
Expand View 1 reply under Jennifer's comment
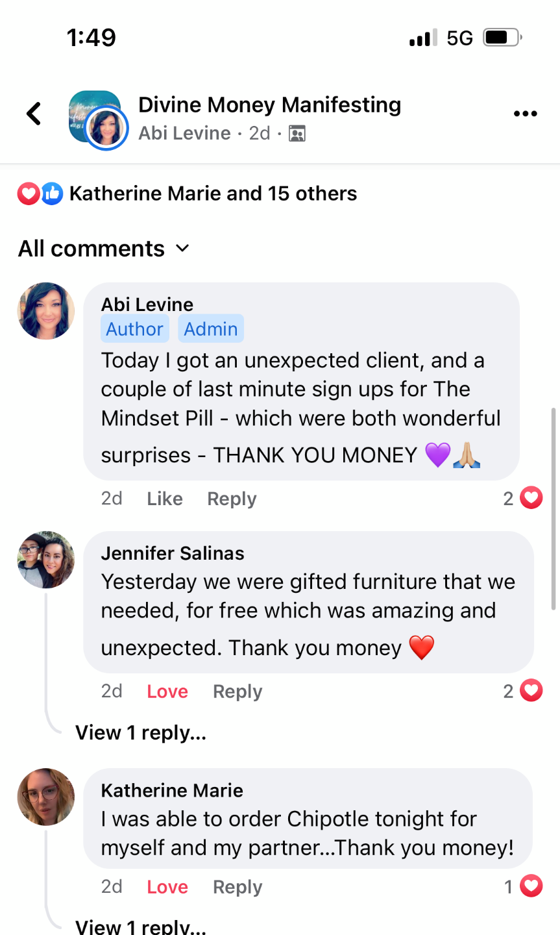141,732
